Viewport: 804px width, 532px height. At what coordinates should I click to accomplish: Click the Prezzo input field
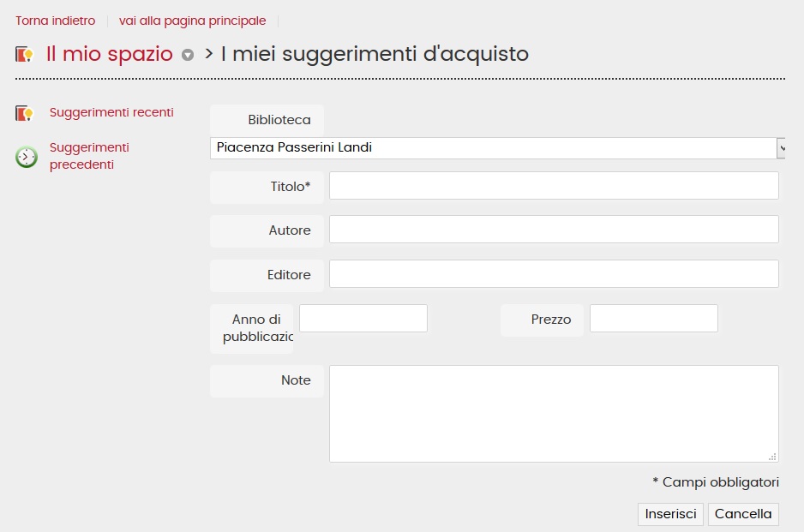click(x=653, y=319)
